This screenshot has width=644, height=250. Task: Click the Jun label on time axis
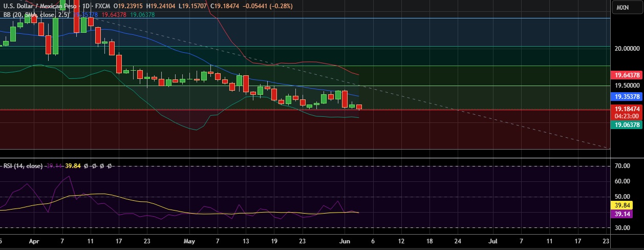tap(345, 240)
